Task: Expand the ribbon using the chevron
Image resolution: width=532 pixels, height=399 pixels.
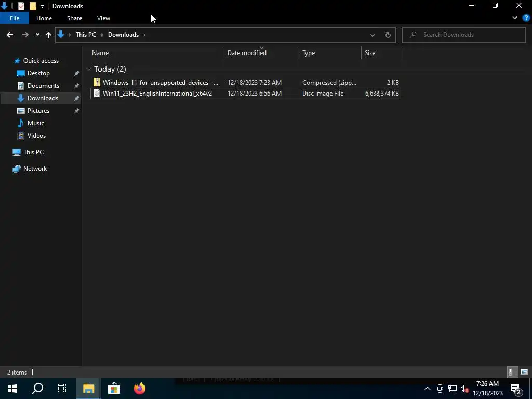Action: [x=515, y=18]
